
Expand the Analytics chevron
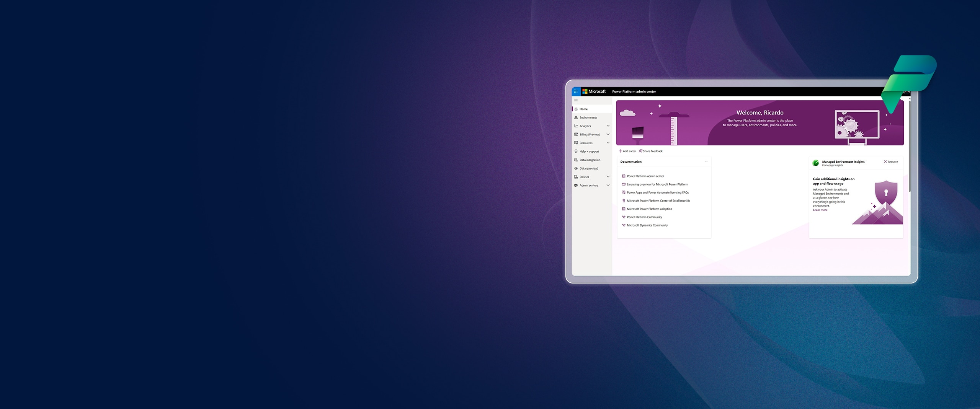point(608,126)
